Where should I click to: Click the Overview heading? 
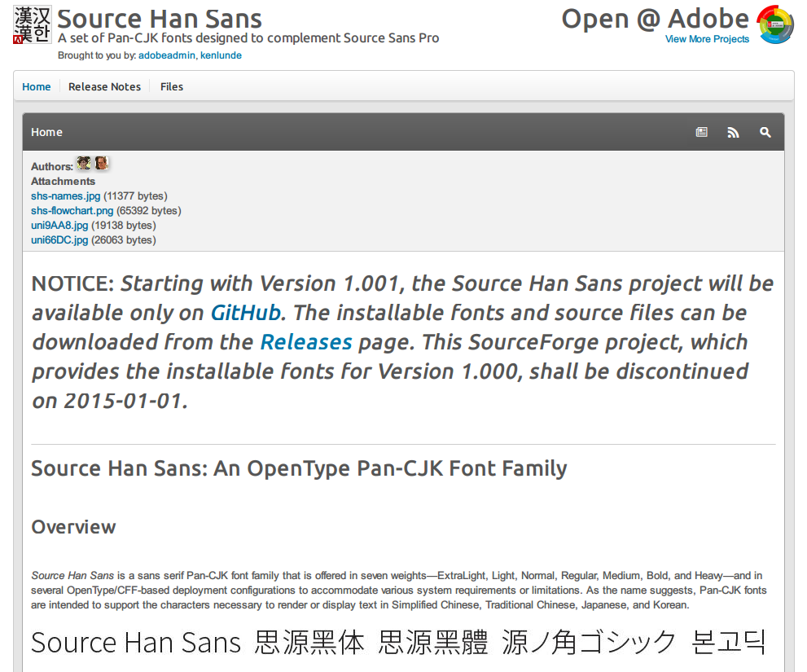coord(73,527)
